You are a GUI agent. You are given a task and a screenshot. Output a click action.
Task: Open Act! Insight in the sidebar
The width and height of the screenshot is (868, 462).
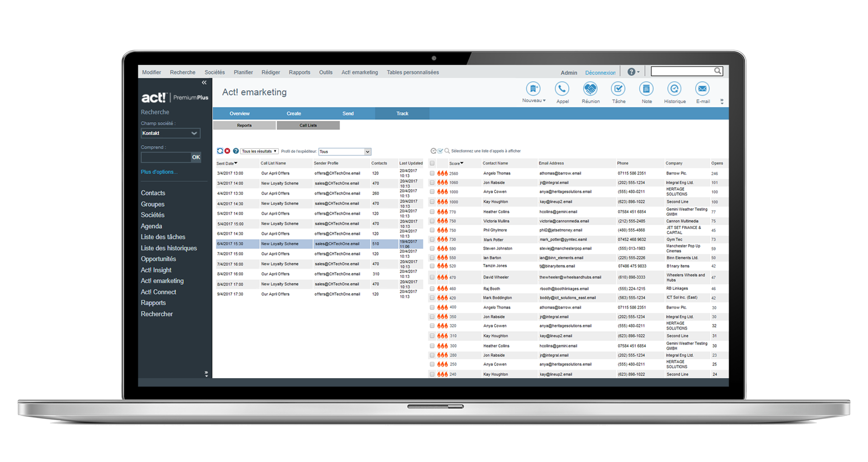point(156,270)
